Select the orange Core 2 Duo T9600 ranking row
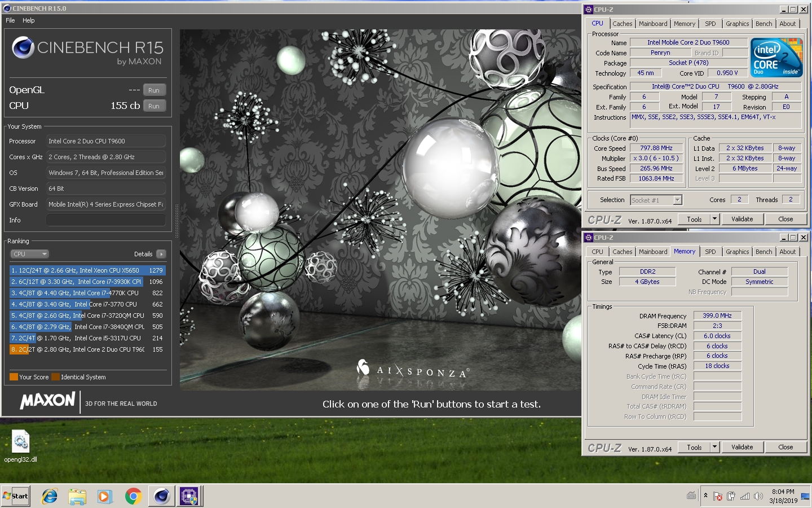Viewport: 812px width, 508px height. 87,349
